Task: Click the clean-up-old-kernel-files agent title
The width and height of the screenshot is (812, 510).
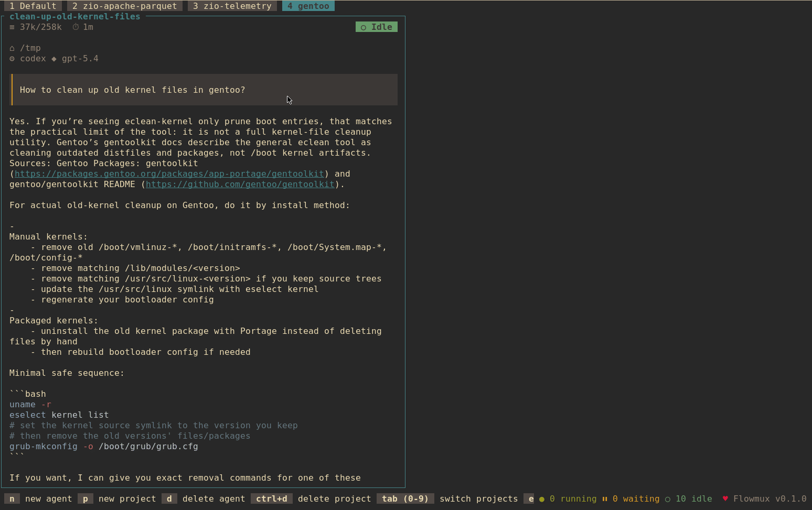Action: (75, 17)
